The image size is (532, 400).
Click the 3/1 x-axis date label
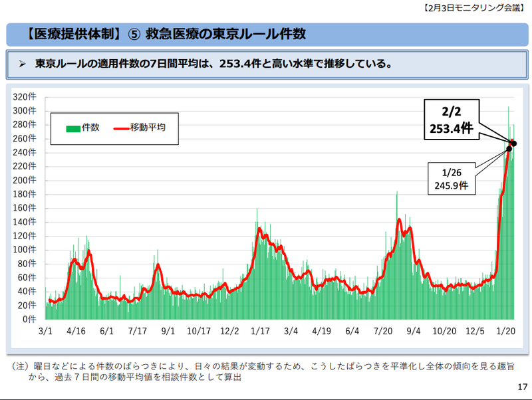click(45, 331)
